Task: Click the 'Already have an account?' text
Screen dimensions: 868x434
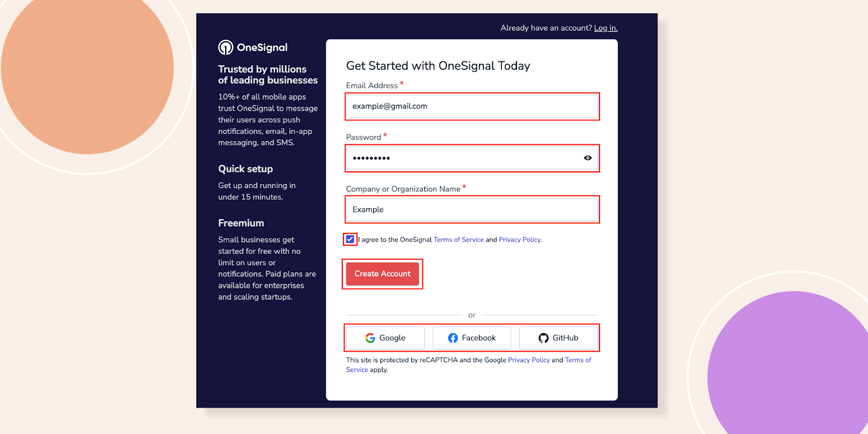Action: [x=546, y=28]
